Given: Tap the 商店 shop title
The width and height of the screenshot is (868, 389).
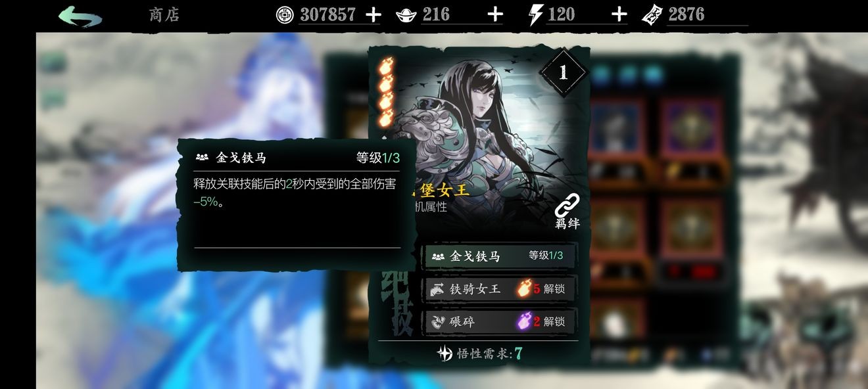Looking at the screenshot, I should coord(164,14).
